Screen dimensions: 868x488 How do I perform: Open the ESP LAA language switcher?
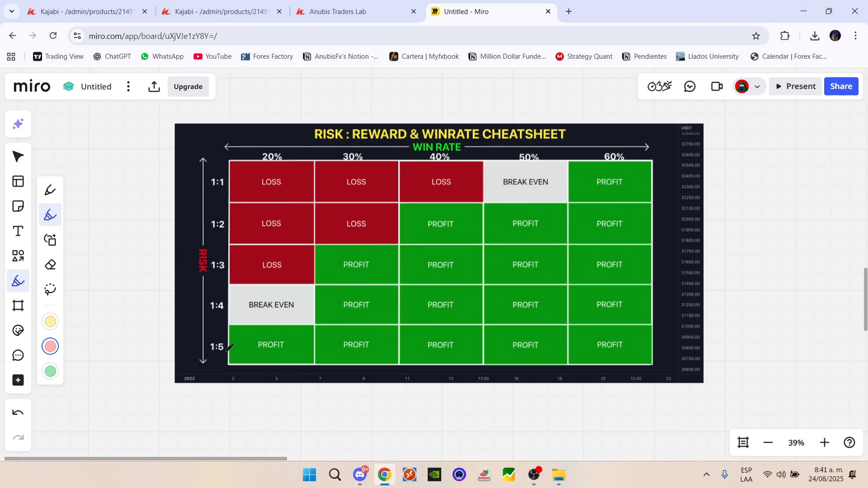746,475
